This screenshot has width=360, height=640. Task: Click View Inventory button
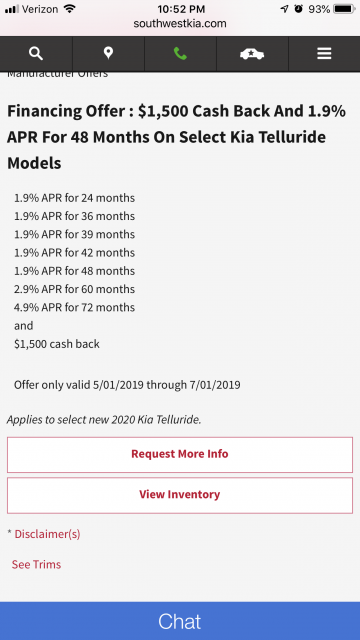click(x=180, y=495)
